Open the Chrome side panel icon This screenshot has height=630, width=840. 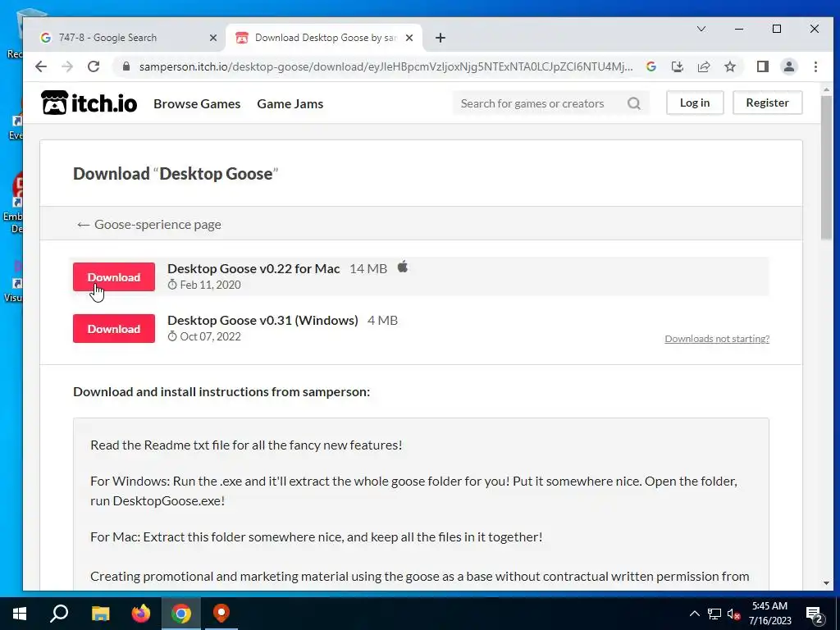coord(763,66)
